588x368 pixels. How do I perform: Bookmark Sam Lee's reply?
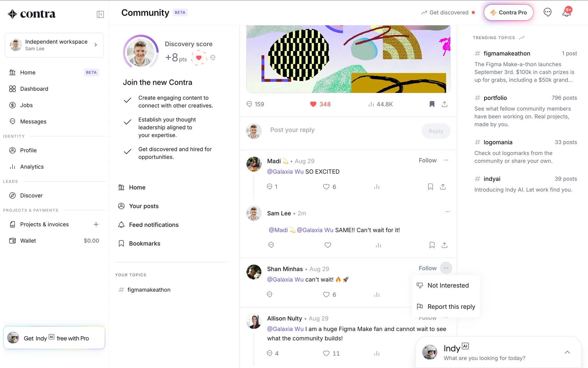click(432, 245)
